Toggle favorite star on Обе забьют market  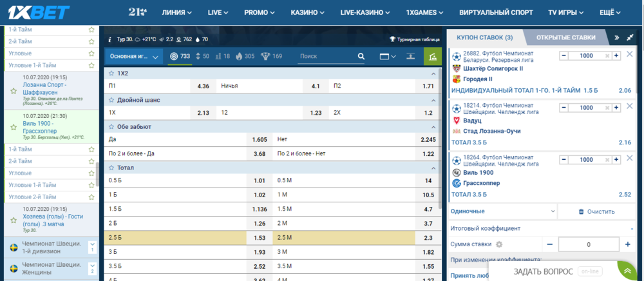[111, 126]
